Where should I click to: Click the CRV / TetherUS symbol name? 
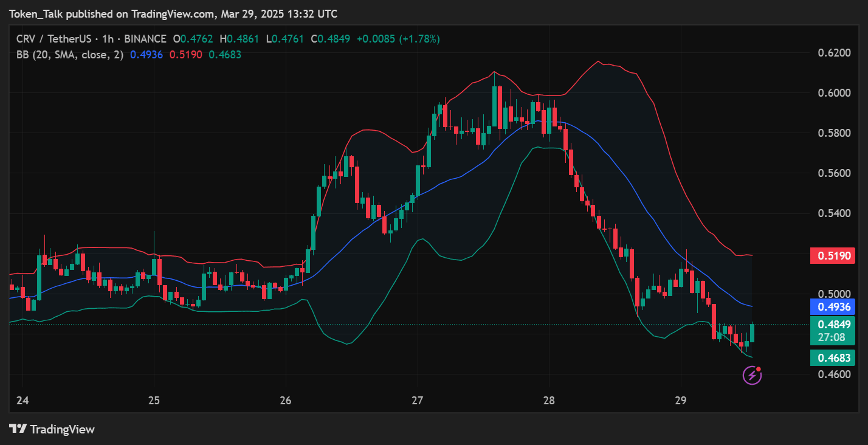click(x=56, y=38)
